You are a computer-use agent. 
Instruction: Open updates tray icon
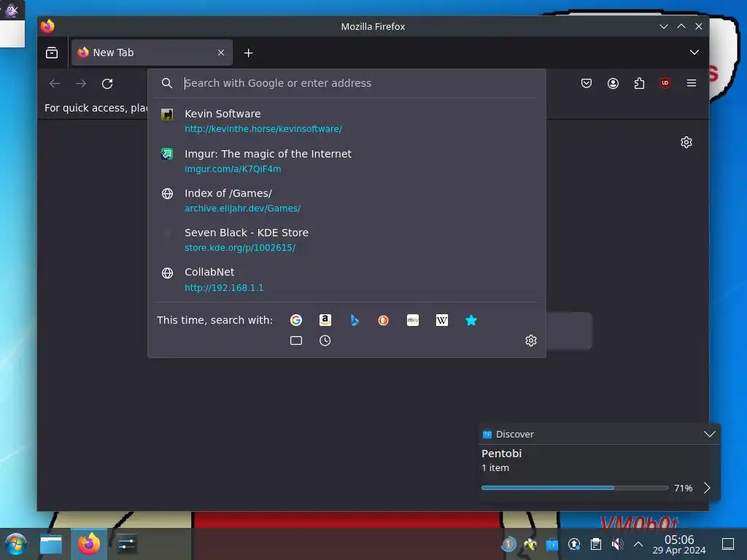[574, 544]
